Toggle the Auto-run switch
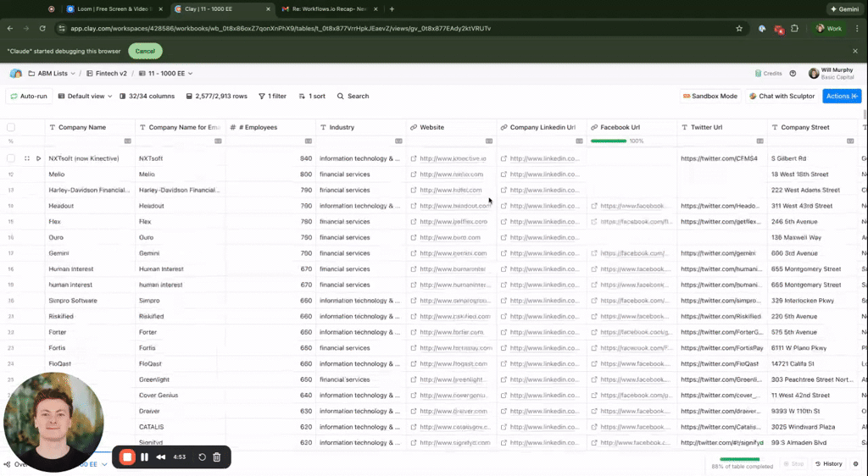This screenshot has height=476, width=868. coord(28,97)
